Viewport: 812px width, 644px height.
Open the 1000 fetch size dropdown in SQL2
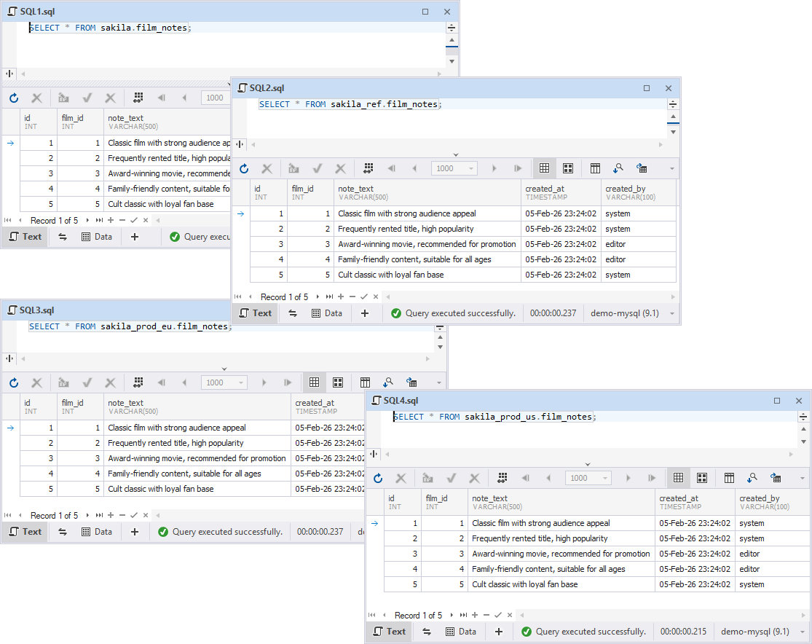(472, 168)
